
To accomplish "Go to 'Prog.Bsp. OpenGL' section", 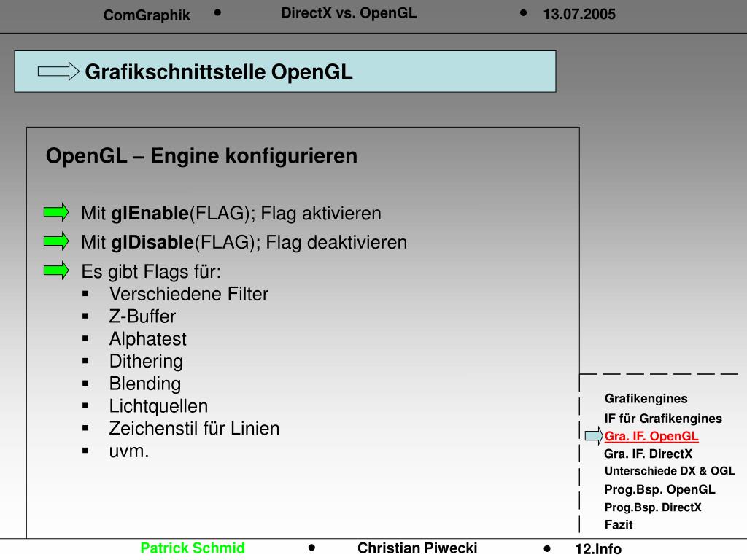I will click(x=659, y=489).
